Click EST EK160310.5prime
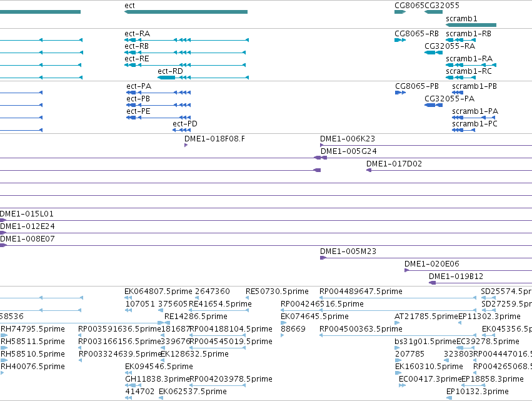This screenshot has width=532, height=401. 429,367
